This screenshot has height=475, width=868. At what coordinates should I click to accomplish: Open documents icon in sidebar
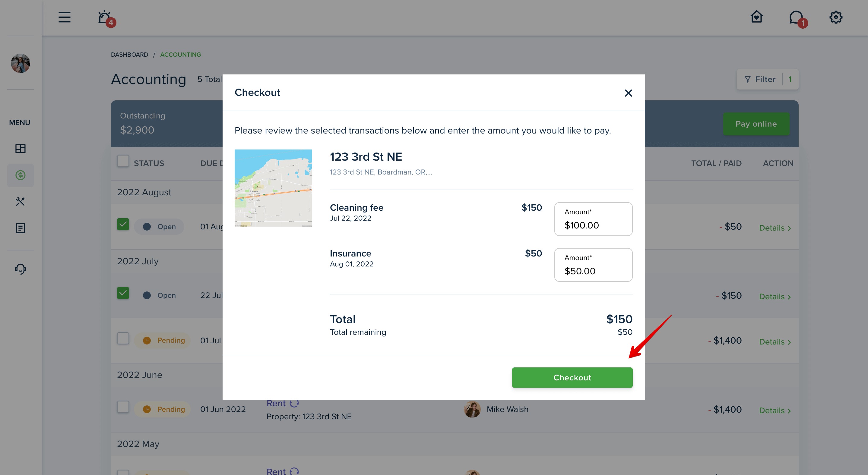pyautogui.click(x=20, y=228)
